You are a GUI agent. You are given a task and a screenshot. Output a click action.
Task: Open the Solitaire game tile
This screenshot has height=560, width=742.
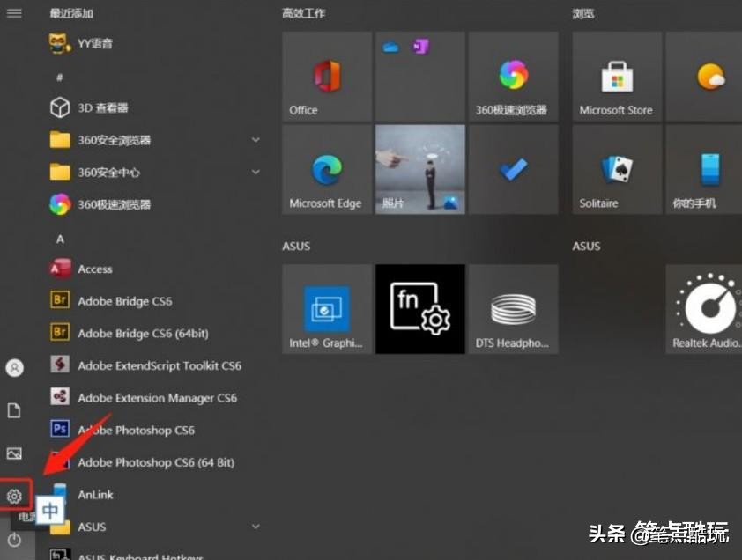(x=615, y=168)
